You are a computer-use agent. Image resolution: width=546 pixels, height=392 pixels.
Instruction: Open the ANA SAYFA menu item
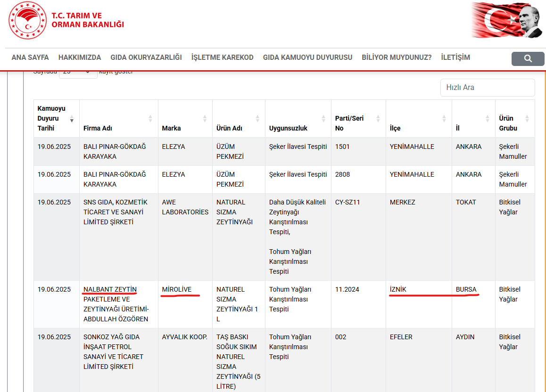click(30, 57)
